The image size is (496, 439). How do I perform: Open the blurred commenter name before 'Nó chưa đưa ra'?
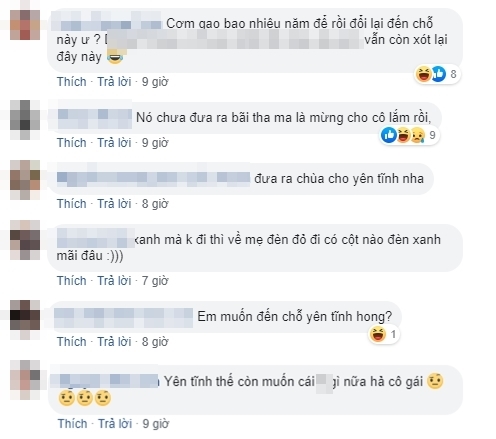[x=95, y=119]
